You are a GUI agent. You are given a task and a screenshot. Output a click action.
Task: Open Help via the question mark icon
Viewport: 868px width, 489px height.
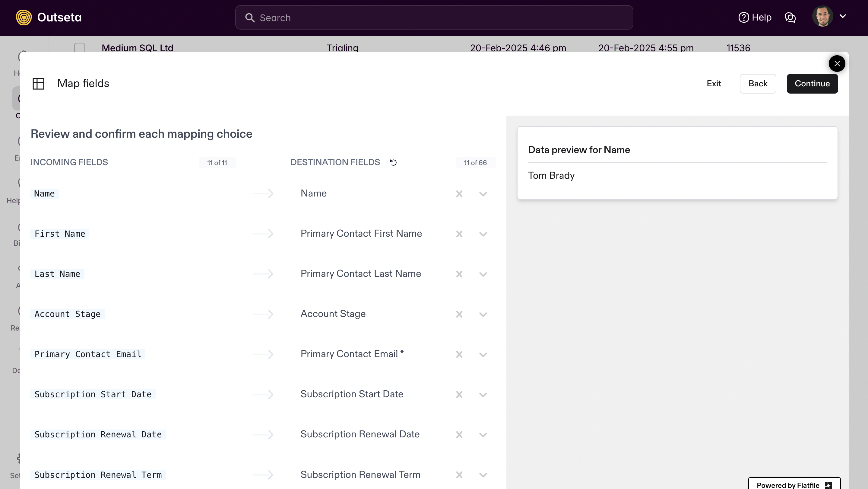(744, 17)
